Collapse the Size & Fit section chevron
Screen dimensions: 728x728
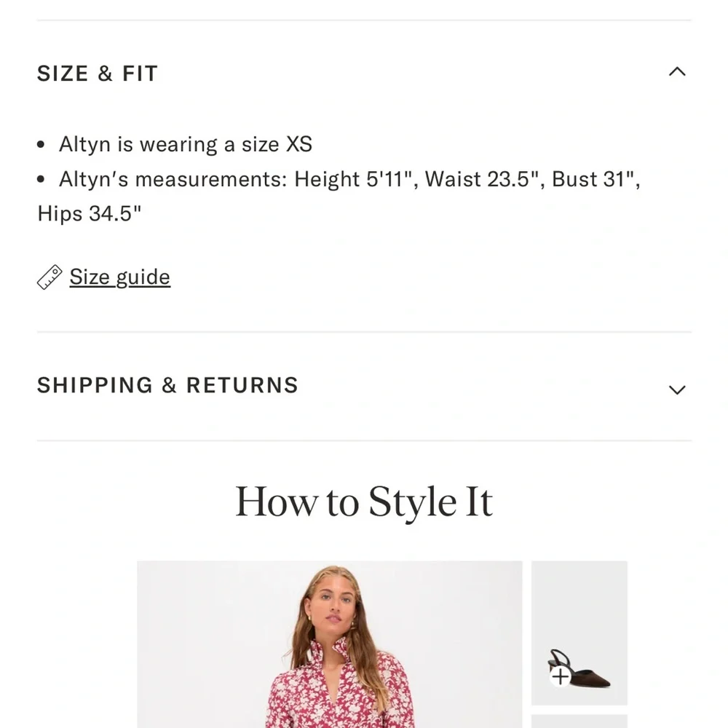pyautogui.click(x=677, y=72)
